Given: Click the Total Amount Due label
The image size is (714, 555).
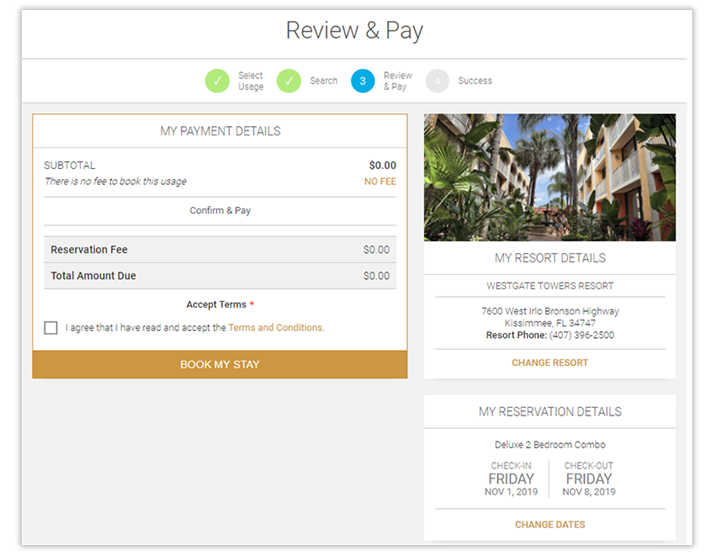Looking at the screenshot, I should pos(93,275).
